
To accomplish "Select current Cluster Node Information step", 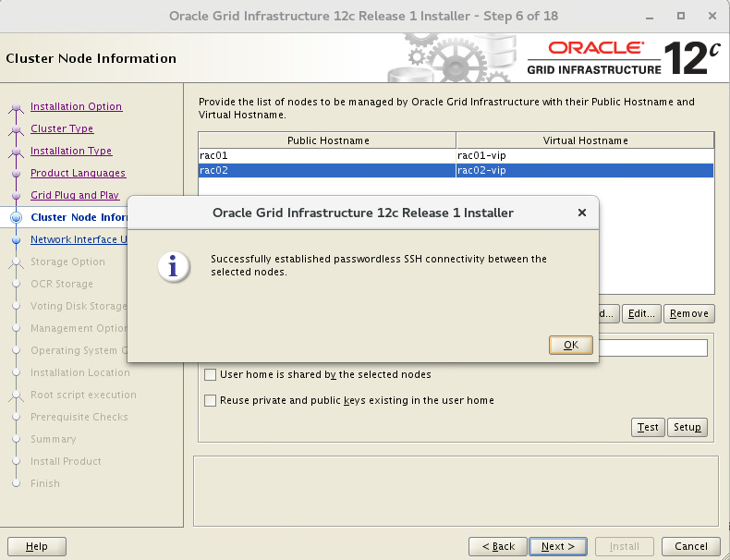I will point(79,217).
